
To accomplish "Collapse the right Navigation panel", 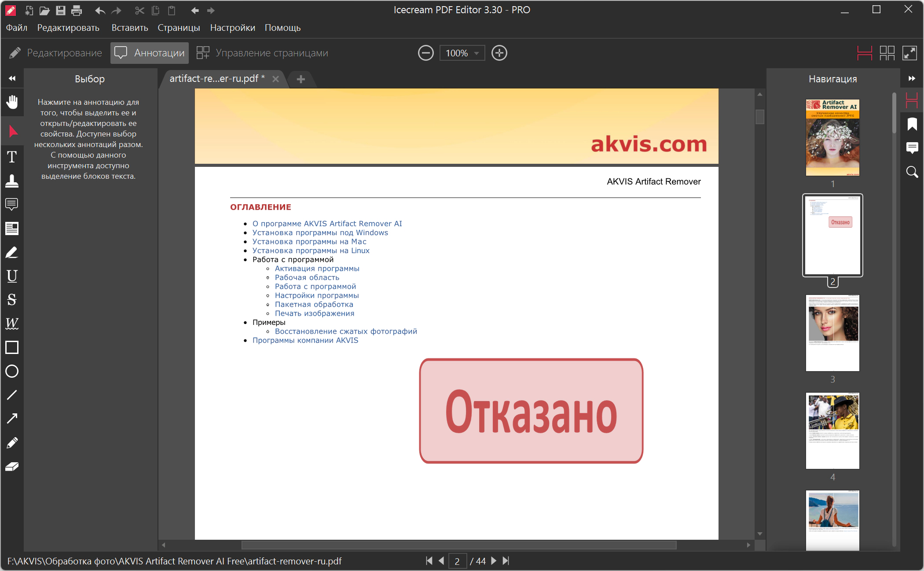I will pyautogui.click(x=912, y=78).
